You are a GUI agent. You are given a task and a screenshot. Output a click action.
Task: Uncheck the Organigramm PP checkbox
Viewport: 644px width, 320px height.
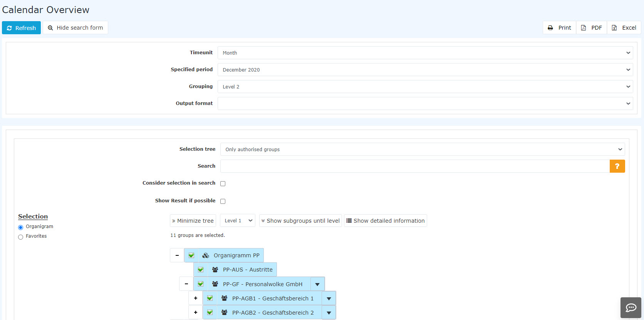(x=191, y=255)
